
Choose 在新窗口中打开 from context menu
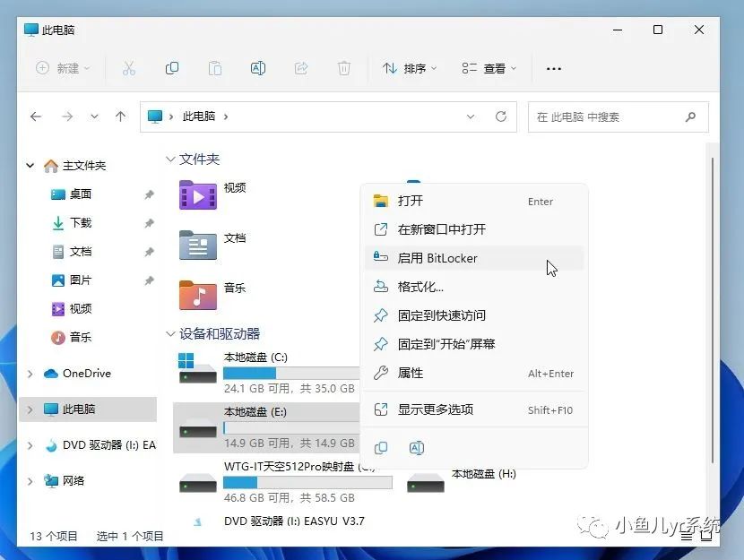[474, 229]
